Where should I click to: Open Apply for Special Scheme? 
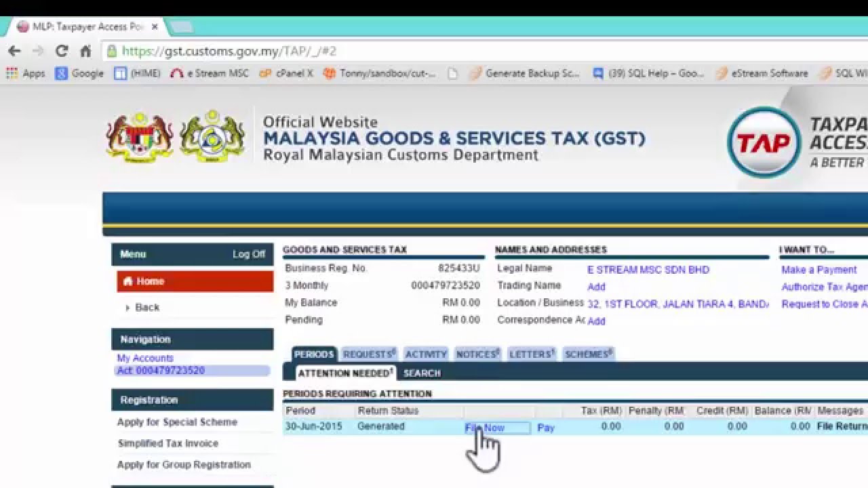coord(177,422)
